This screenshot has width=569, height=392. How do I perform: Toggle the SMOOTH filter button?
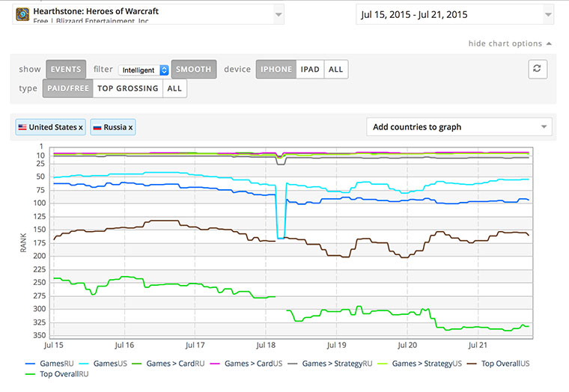point(194,70)
